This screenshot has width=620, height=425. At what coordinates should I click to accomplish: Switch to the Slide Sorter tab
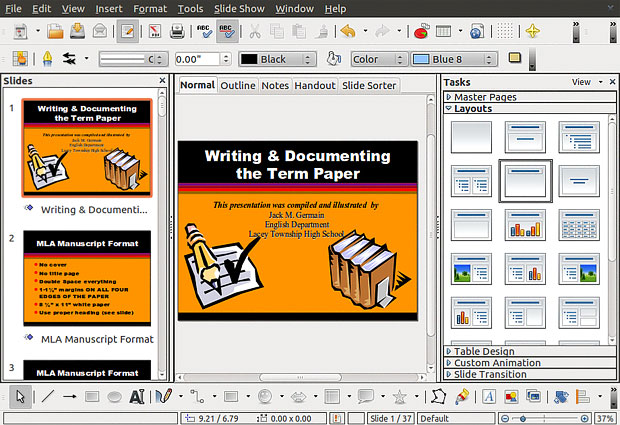coord(369,85)
